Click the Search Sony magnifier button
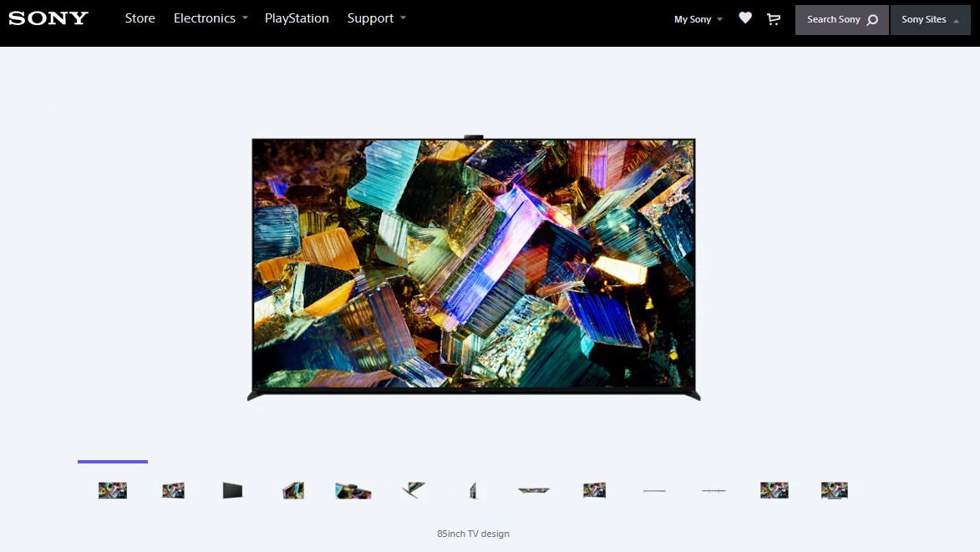 (x=842, y=19)
